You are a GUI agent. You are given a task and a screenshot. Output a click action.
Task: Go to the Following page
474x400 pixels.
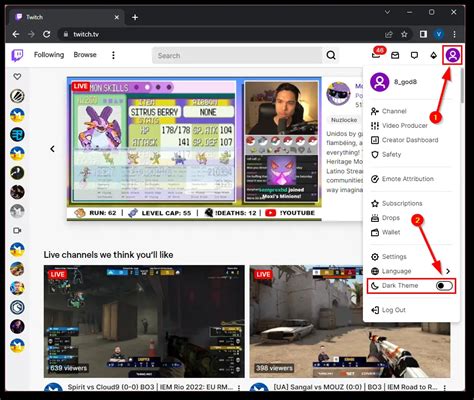49,55
